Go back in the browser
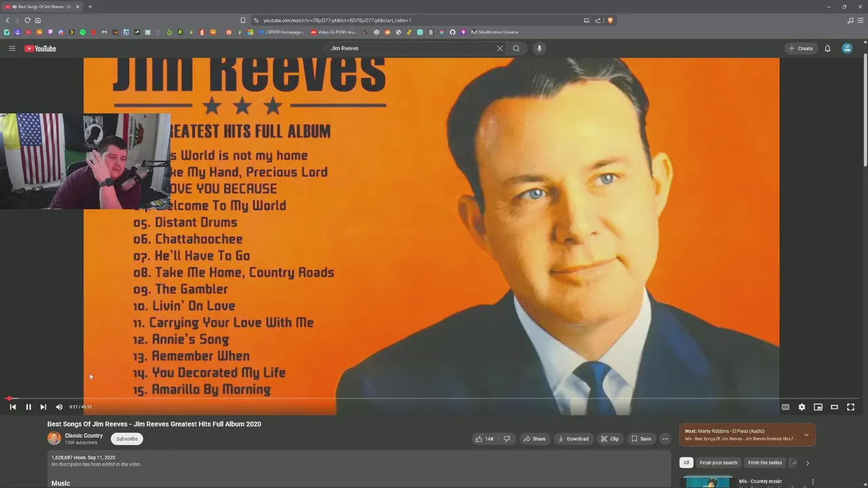 7,20
